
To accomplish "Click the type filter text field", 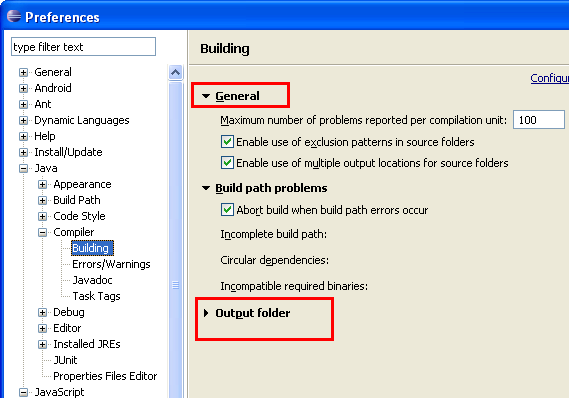I will 83,47.
